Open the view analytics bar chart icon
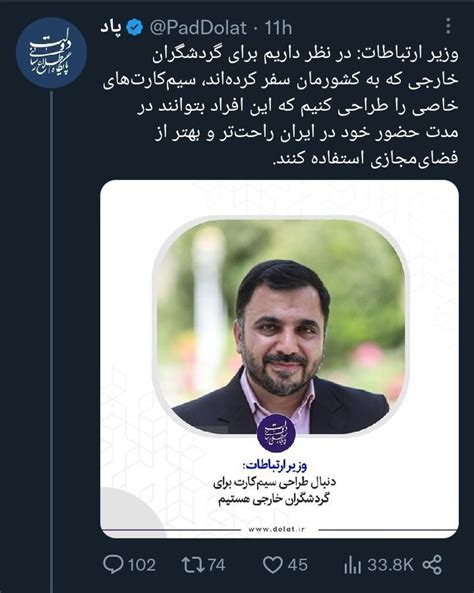Screen dimensions: 474x593 352,566
